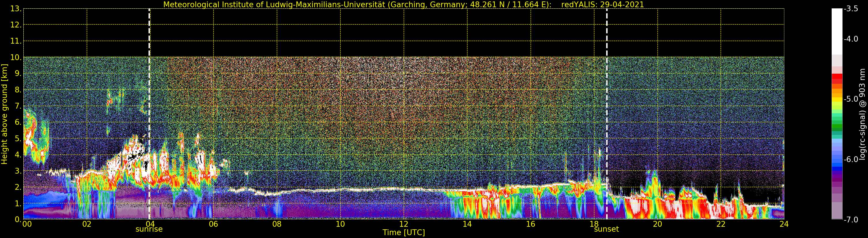The image size is (868, 238).
Task: Click the sunrise label below the axis
Action: 149,229
